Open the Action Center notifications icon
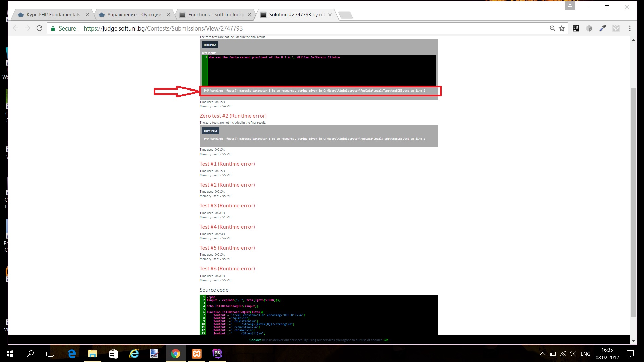The width and height of the screenshot is (644, 362). tap(630, 354)
